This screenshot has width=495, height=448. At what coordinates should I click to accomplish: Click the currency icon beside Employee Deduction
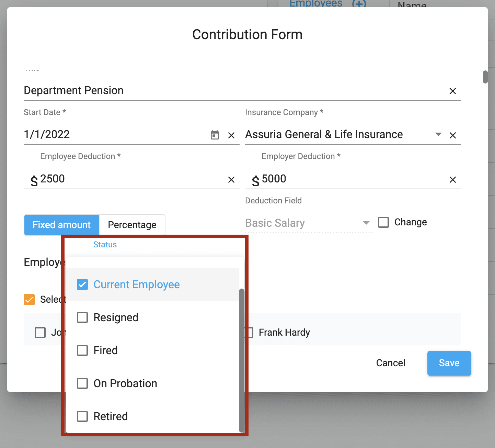tap(34, 181)
